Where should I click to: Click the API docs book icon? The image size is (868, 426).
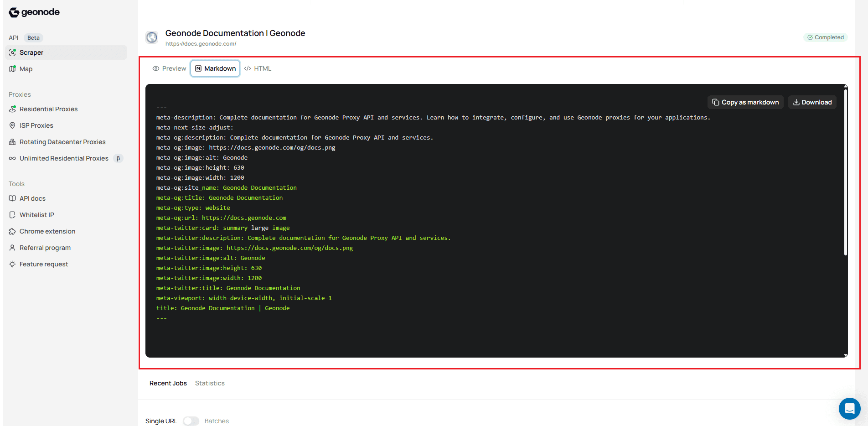12,198
